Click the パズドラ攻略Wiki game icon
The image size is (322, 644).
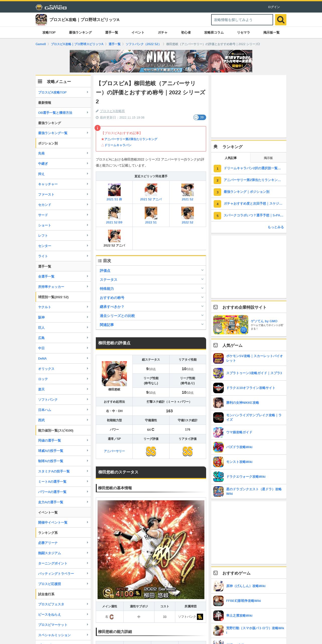[218, 447]
